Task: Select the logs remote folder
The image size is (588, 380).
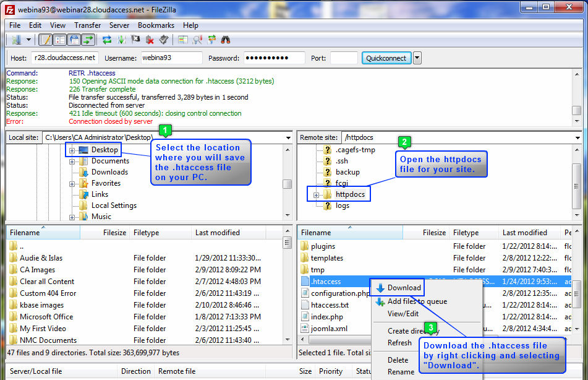Action: click(343, 205)
